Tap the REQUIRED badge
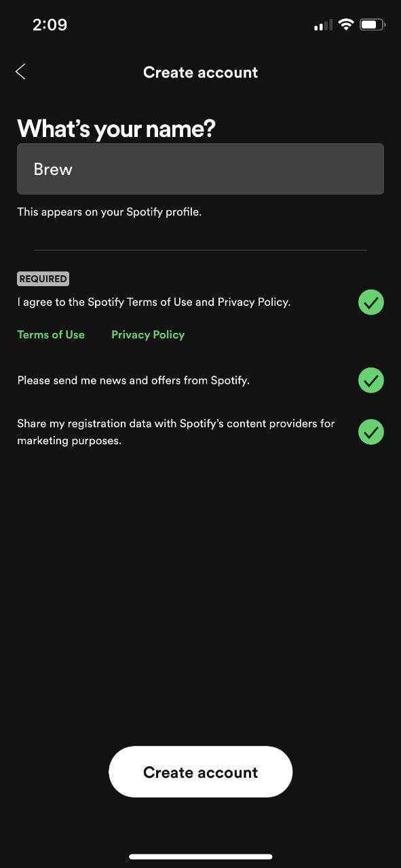 43,279
